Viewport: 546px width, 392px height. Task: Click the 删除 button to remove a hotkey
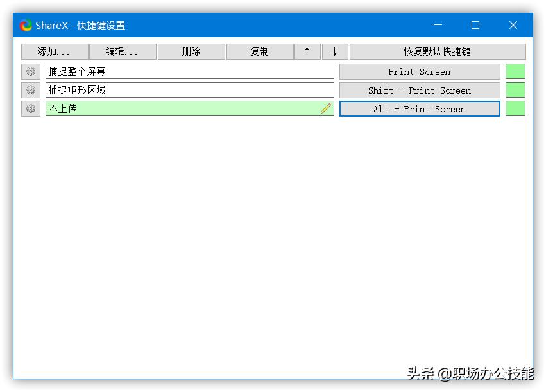tap(191, 51)
